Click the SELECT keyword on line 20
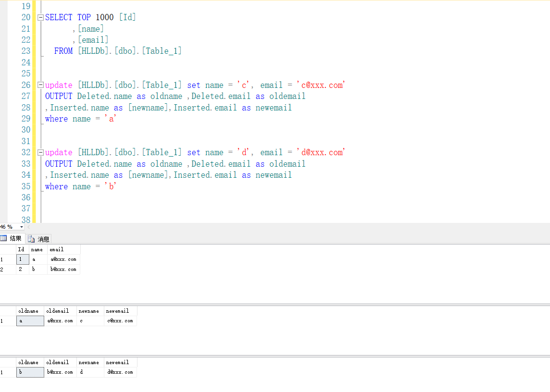The image size is (550, 392). (x=59, y=17)
